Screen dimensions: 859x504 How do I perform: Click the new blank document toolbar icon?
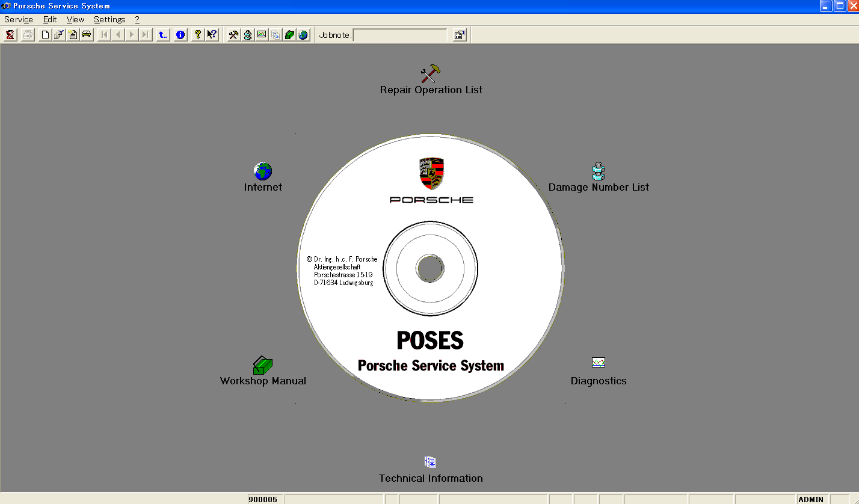click(x=45, y=35)
